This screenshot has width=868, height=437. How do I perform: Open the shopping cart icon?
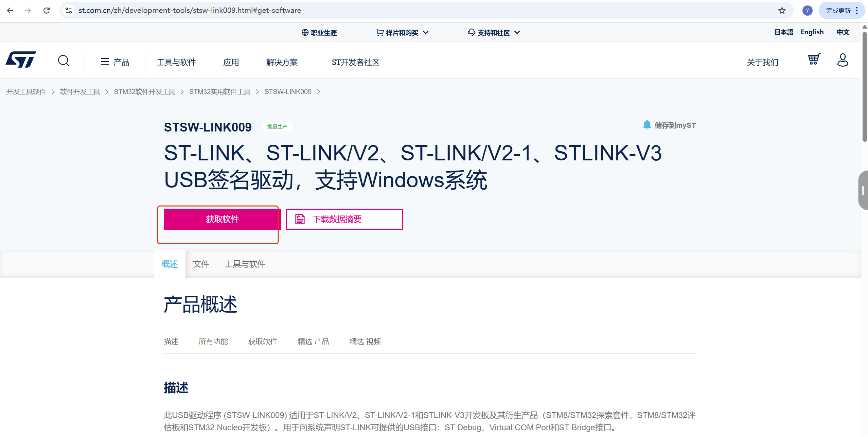point(814,59)
